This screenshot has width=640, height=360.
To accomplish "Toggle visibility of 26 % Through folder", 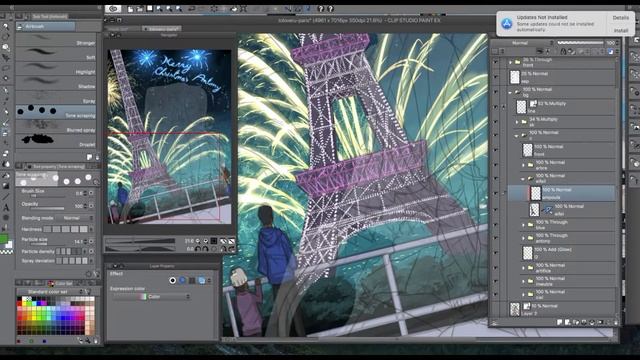I will [496, 62].
